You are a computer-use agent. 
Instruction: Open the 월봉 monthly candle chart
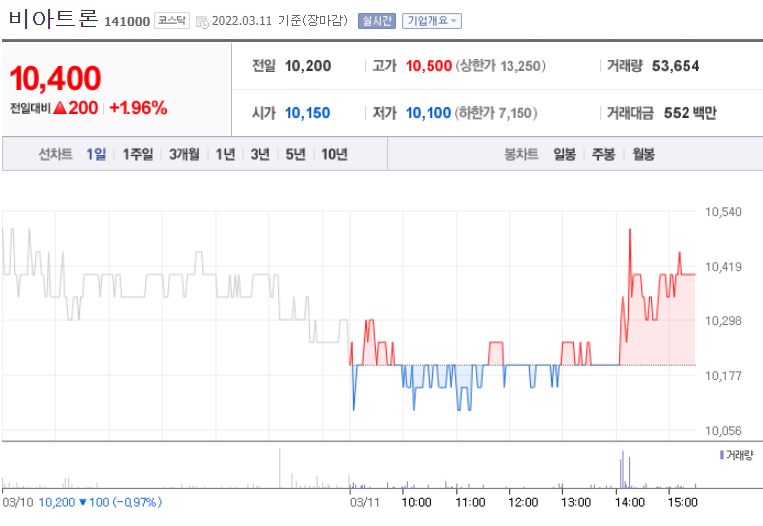(x=643, y=154)
